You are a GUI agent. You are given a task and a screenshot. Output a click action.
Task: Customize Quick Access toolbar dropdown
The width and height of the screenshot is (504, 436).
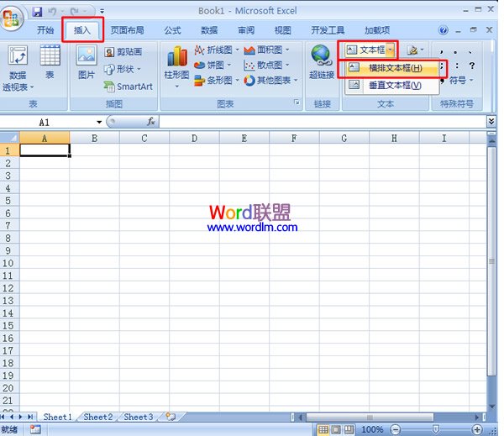pos(102,12)
